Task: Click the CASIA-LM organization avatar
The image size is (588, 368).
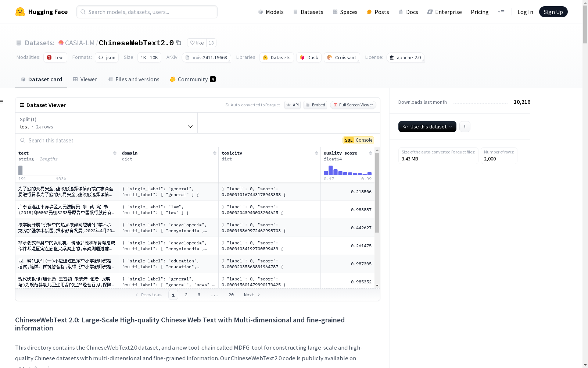Action: [61, 43]
